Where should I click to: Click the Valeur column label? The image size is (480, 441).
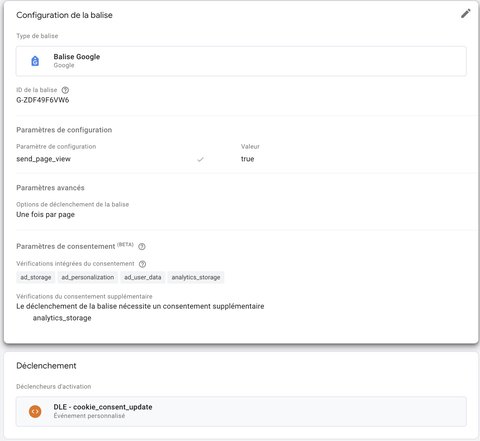(x=250, y=147)
